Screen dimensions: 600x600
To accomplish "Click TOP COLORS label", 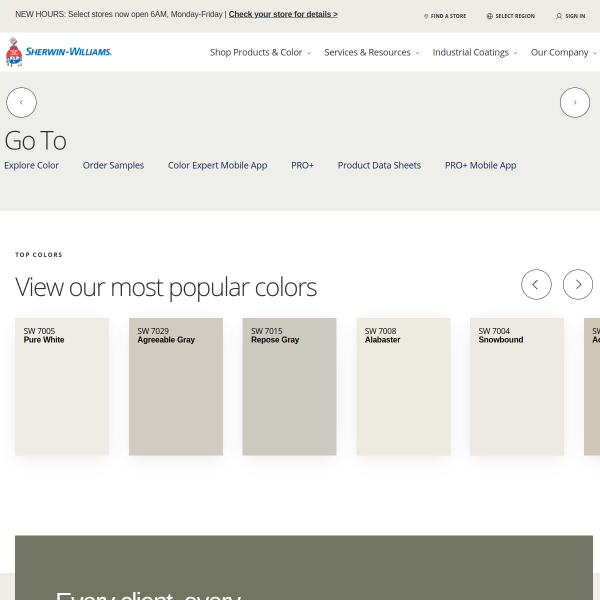I will [x=39, y=255].
